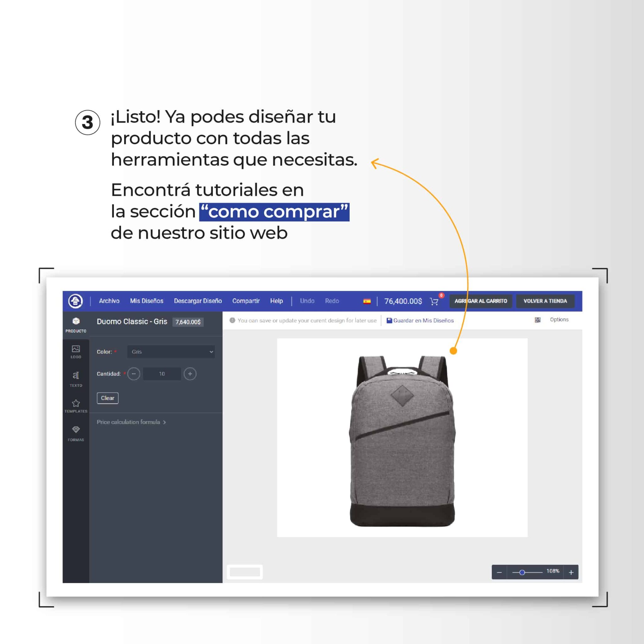The width and height of the screenshot is (644, 644).
Task: Expand Price calculation formula
Action: [x=131, y=422]
